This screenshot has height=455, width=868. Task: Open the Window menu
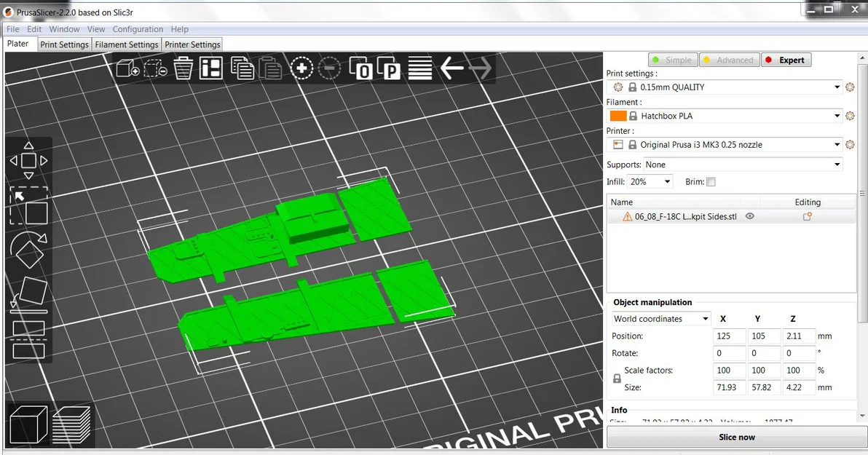(64, 29)
